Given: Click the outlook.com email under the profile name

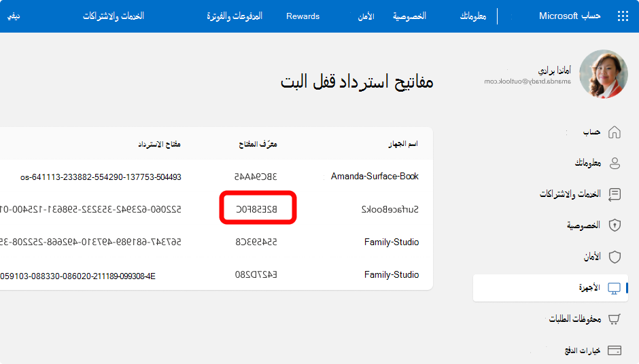Looking at the screenshot, I should point(528,81).
